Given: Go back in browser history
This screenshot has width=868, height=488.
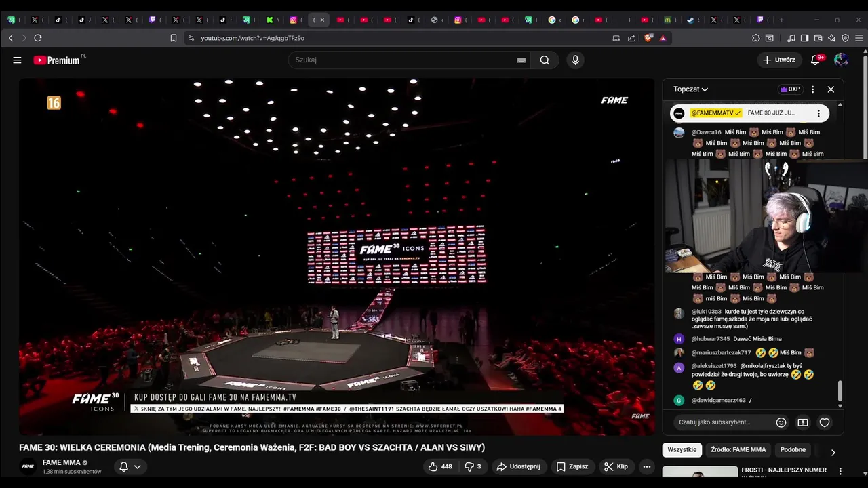Looking at the screenshot, I should (11, 38).
